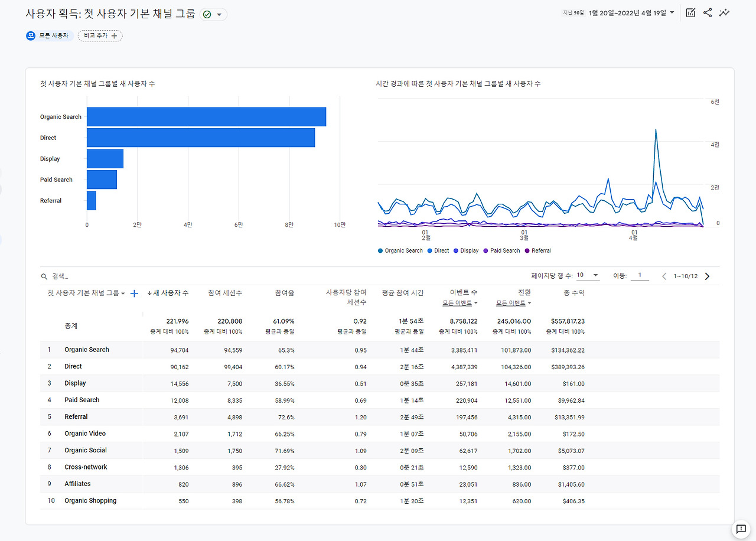Sort by the 사용자당 참여 세션수 column header
This screenshot has height=541, width=756.
pos(346,298)
